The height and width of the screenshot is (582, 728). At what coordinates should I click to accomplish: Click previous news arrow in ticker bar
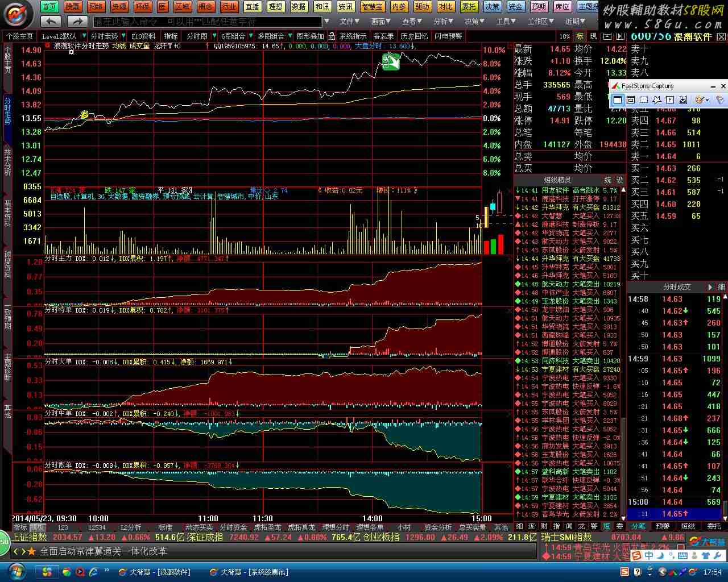click(16, 551)
